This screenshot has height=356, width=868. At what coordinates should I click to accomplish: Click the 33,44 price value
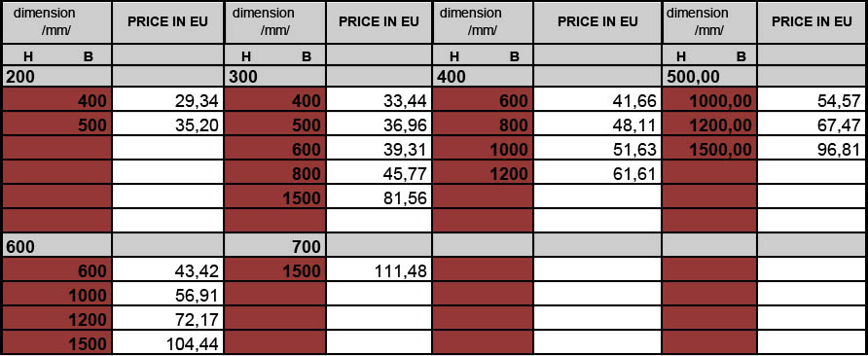(405, 101)
